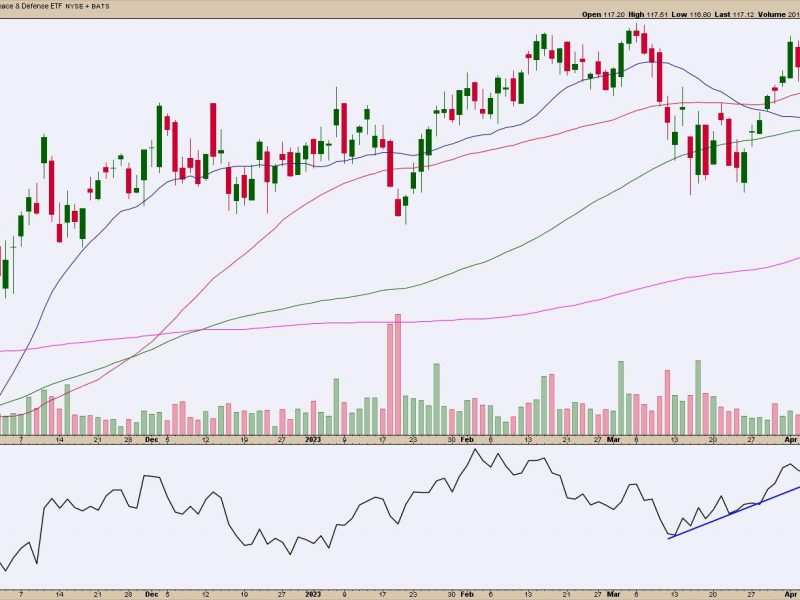Select the 'High 117.51' value in header
Screen dimensions: 800x600
pos(648,14)
